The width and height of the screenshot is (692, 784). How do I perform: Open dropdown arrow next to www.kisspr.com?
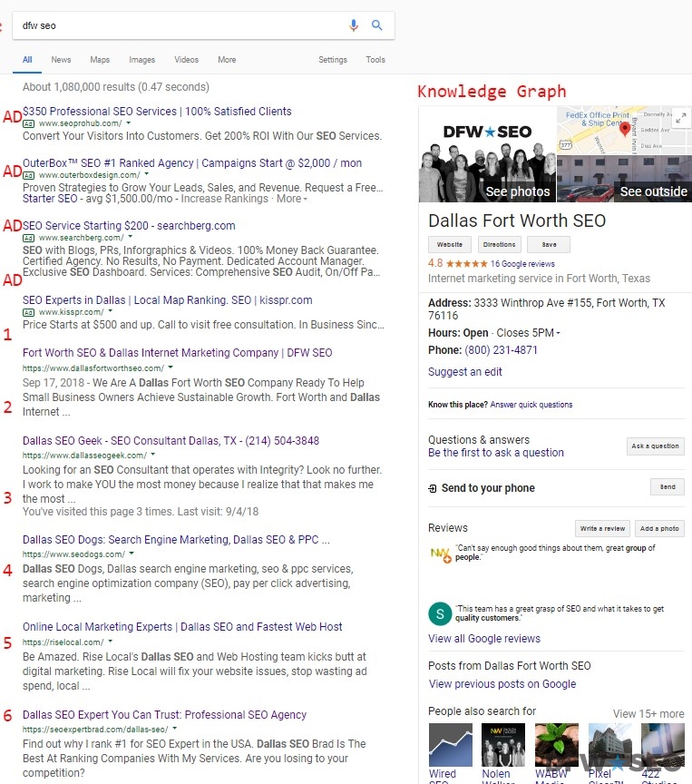[111, 311]
